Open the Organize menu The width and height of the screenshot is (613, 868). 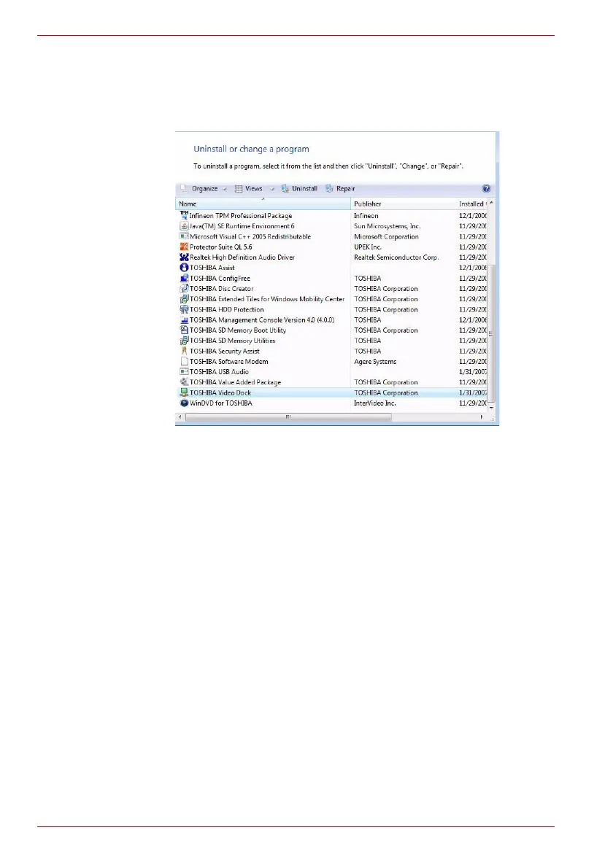(204, 189)
